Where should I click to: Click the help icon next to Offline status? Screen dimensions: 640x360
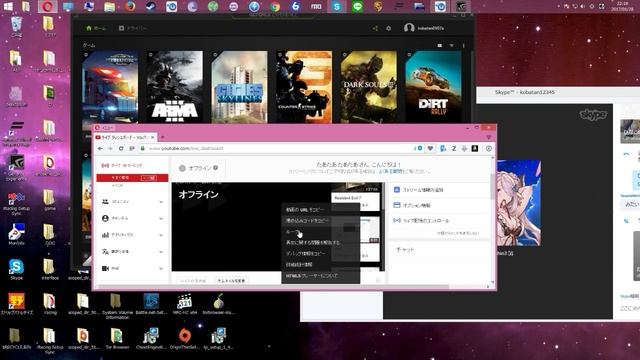[216, 168]
